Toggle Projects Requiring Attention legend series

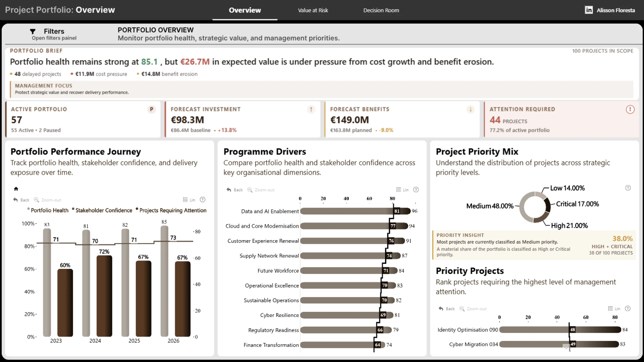[x=171, y=210]
